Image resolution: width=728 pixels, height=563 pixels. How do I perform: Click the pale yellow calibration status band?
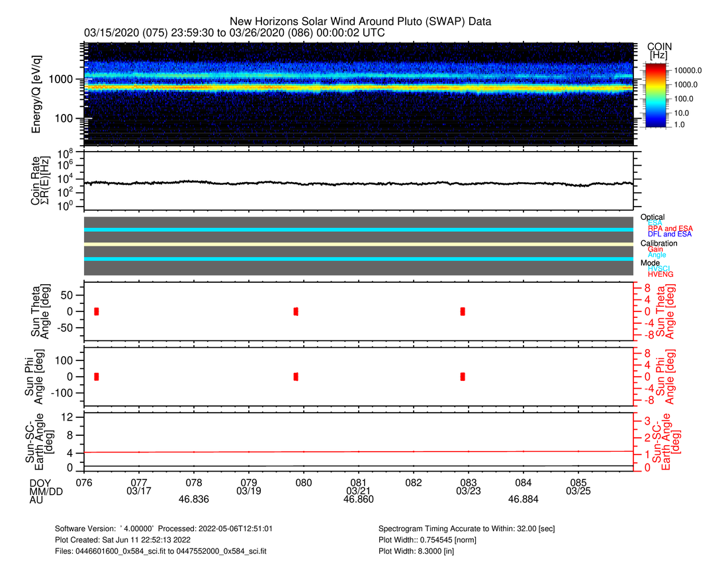coord(358,244)
